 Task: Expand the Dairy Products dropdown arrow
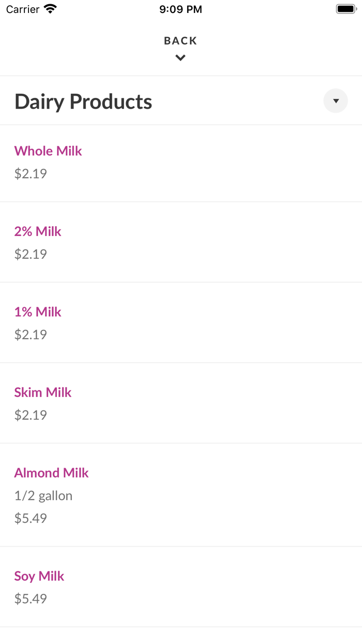pos(336,101)
